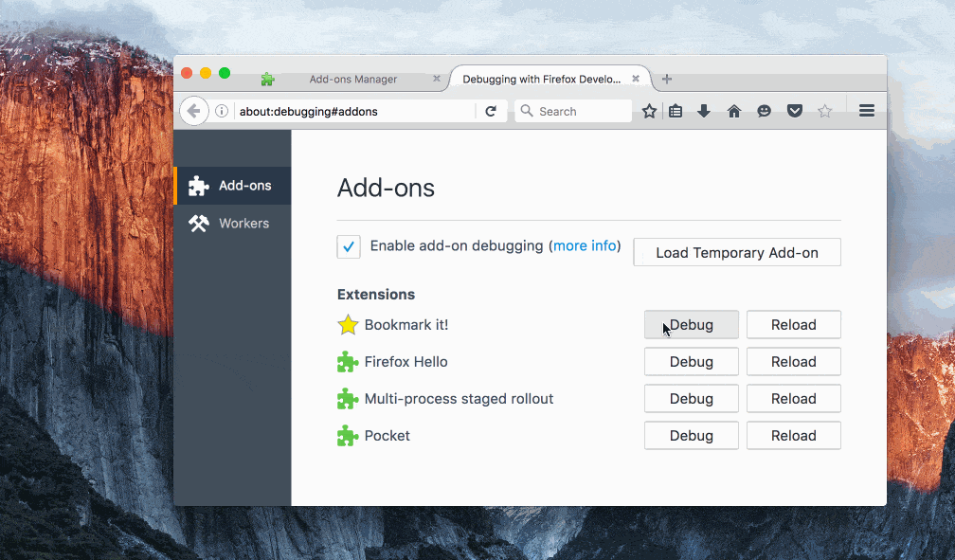The image size is (955, 560).
Task: Click into the Search box
Action: tap(572, 111)
